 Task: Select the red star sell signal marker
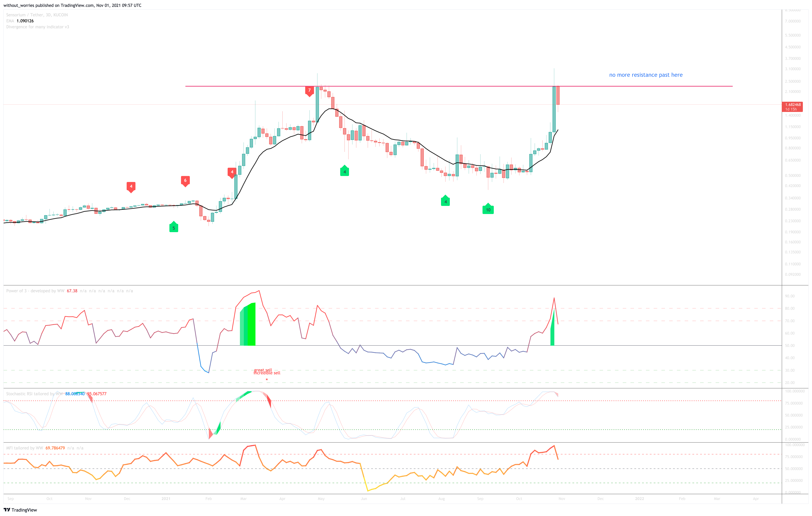click(x=267, y=380)
